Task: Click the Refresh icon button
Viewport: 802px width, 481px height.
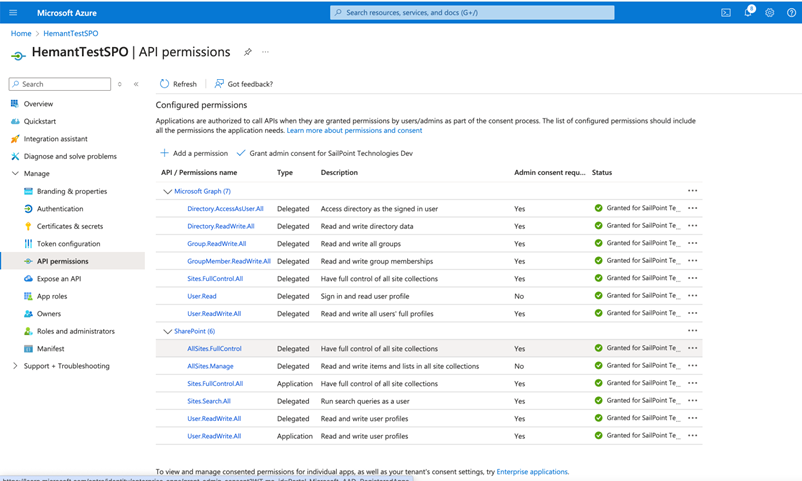Action: click(165, 84)
